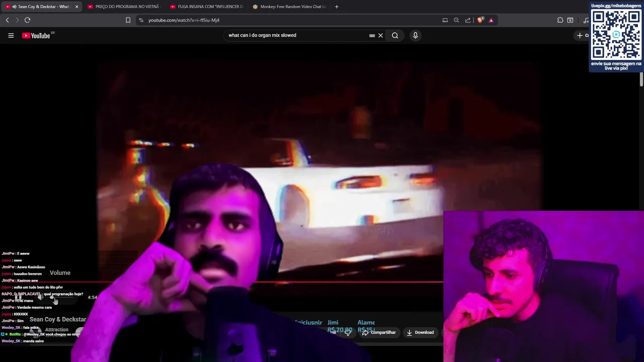Switch to PREÇO DO PROGRAMA NO VIETNÃ tab
The width and height of the screenshot is (644, 362).
coord(123,7)
